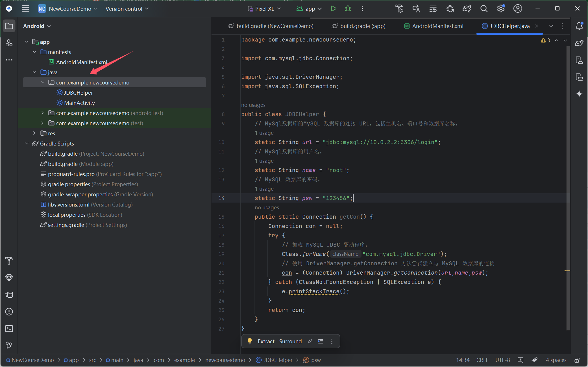Collapse the manifests folder
This screenshot has width=588, height=367.
[34, 52]
